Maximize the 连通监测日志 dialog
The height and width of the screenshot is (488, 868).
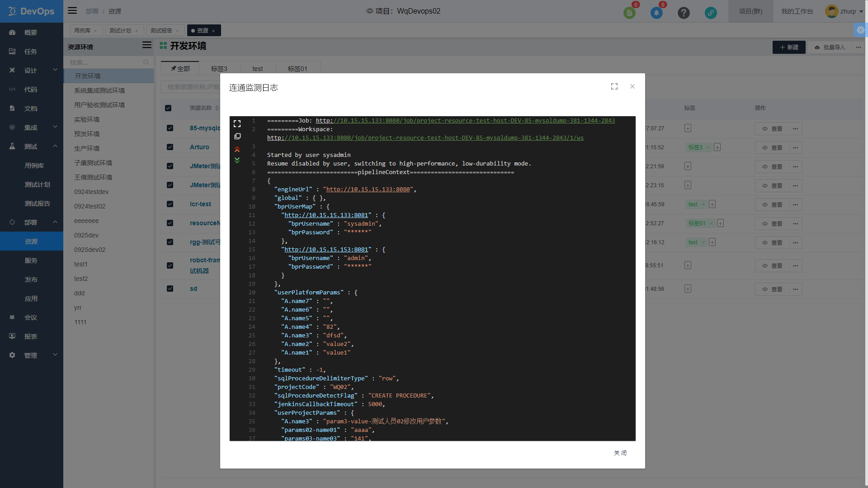[614, 86]
